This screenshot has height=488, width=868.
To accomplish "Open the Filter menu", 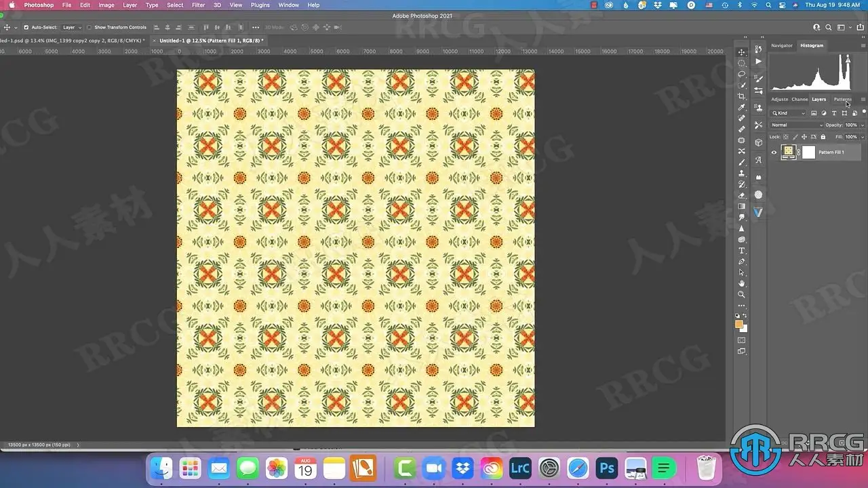I will [198, 5].
